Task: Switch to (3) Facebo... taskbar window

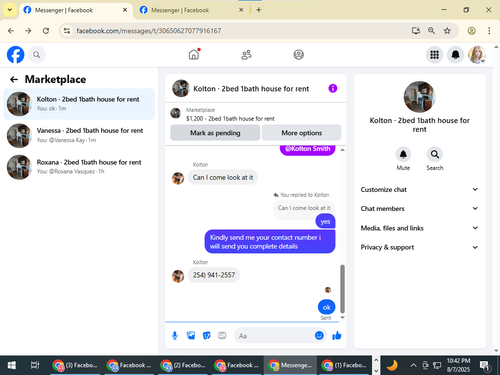Action: 75,365
